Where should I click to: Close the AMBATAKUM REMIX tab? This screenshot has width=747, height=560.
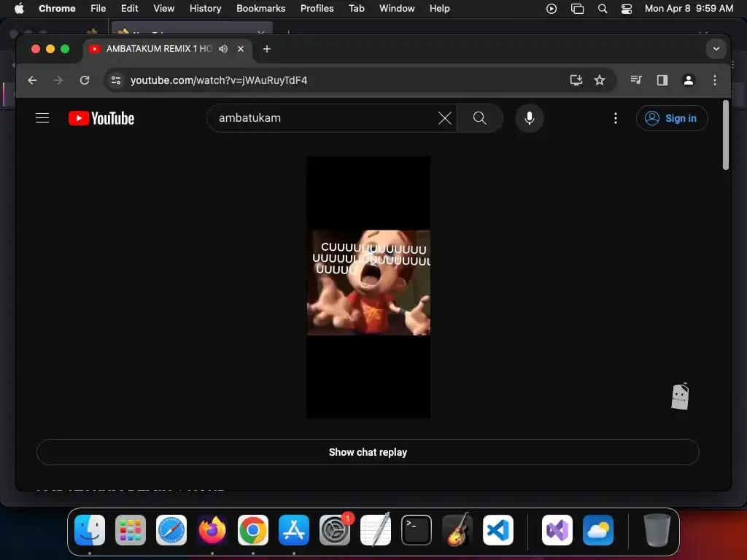point(241,49)
